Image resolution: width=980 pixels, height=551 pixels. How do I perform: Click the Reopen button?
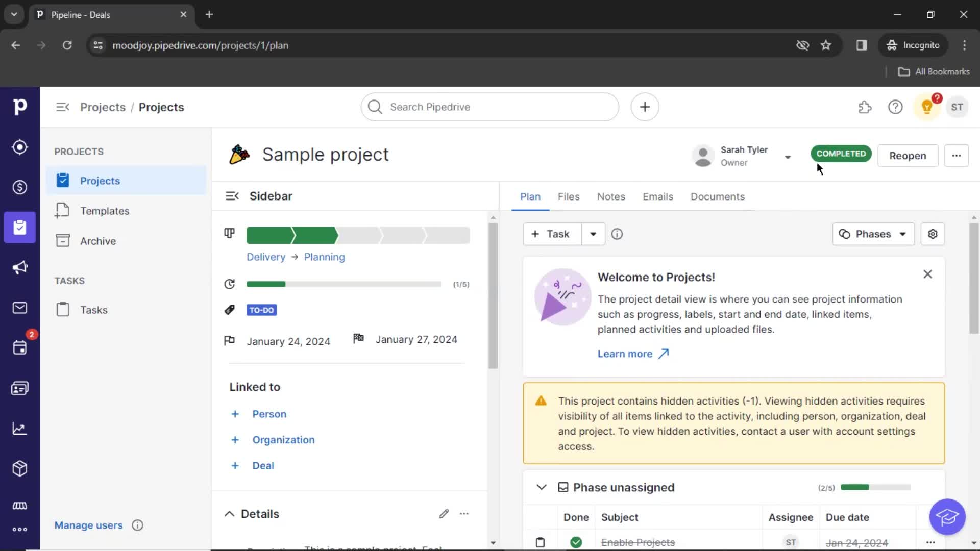click(x=908, y=156)
